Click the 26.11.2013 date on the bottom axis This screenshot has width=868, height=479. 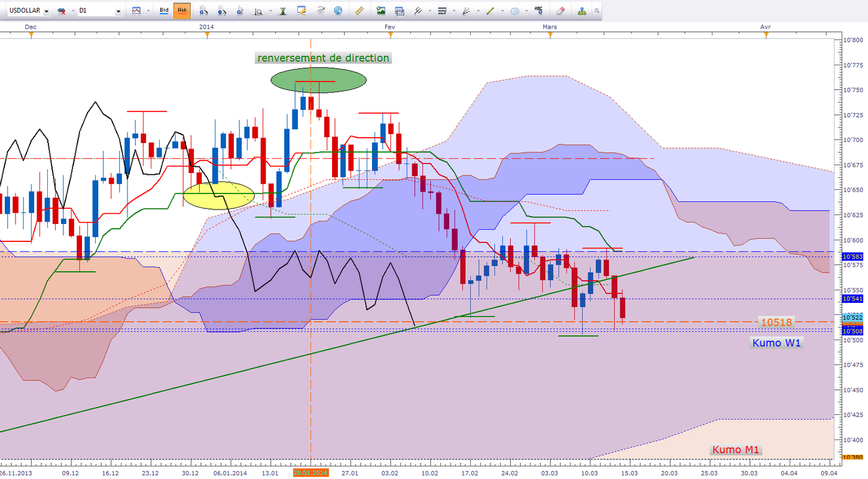point(17,472)
